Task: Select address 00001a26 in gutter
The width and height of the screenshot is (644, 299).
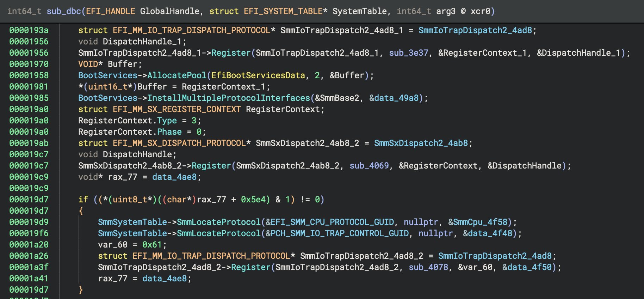Action: coord(29,256)
